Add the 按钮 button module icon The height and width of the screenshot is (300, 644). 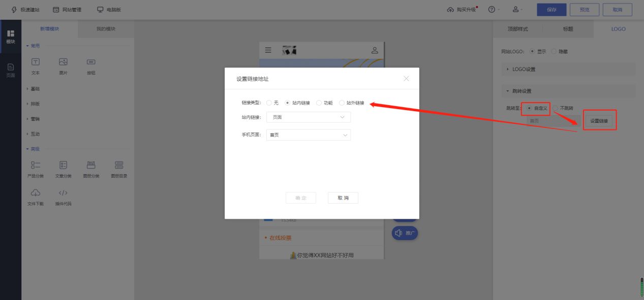[x=91, y=61]
